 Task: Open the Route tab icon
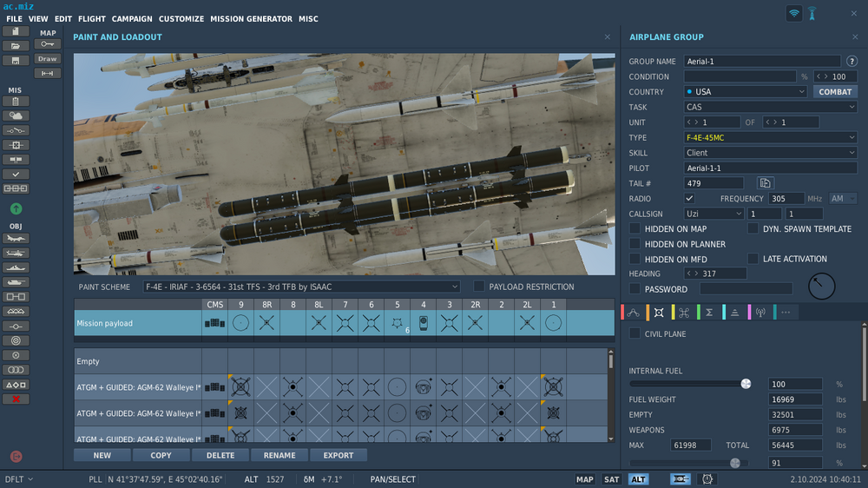tap(634, 313)
